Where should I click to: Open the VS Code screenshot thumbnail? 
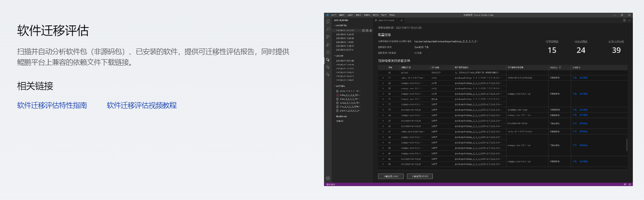[x=478, y=99]
